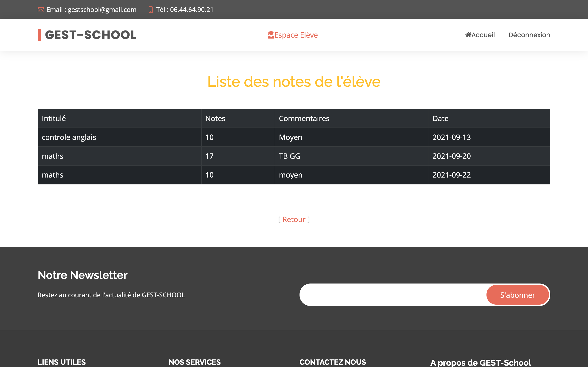Screen dimensions: 588x367
Task: Select Déconnexion to log out
Action: (529, 35)
